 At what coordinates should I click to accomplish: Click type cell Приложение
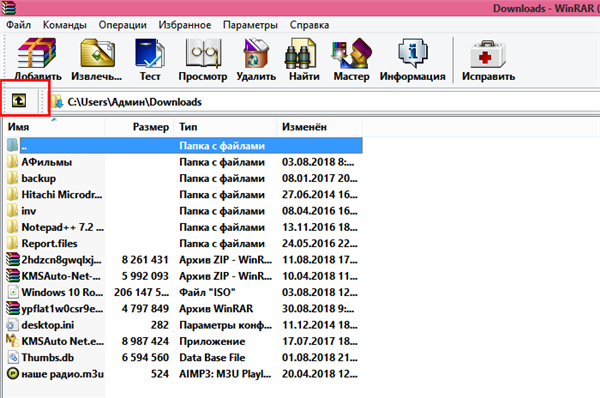pyautogui.click(x=212, y=341)
